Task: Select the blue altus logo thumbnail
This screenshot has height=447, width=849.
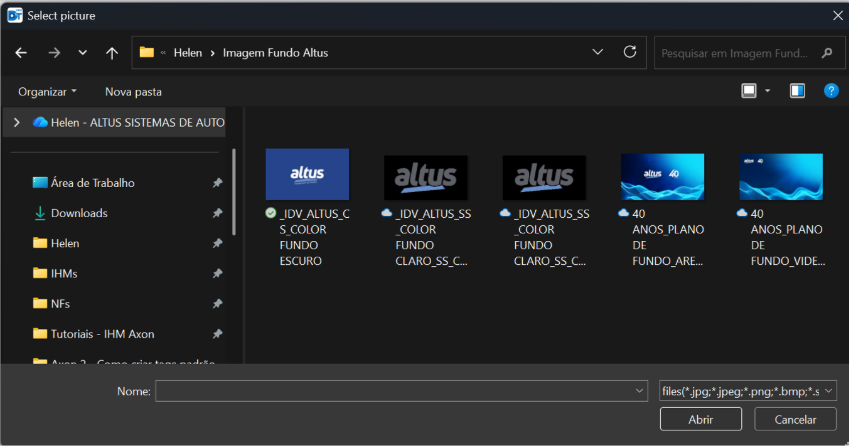Action: (x=307, y=174)
